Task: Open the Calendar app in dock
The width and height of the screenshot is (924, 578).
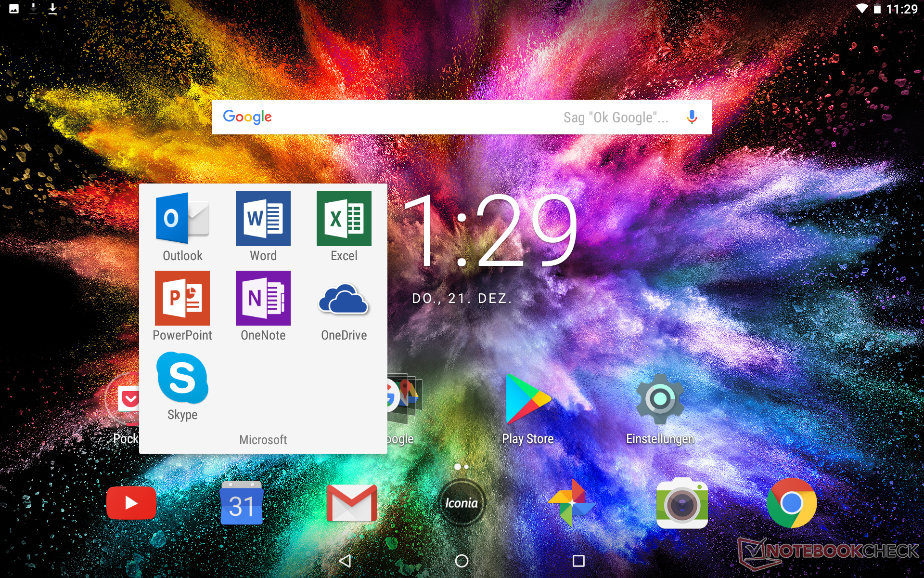Action: 241,503
